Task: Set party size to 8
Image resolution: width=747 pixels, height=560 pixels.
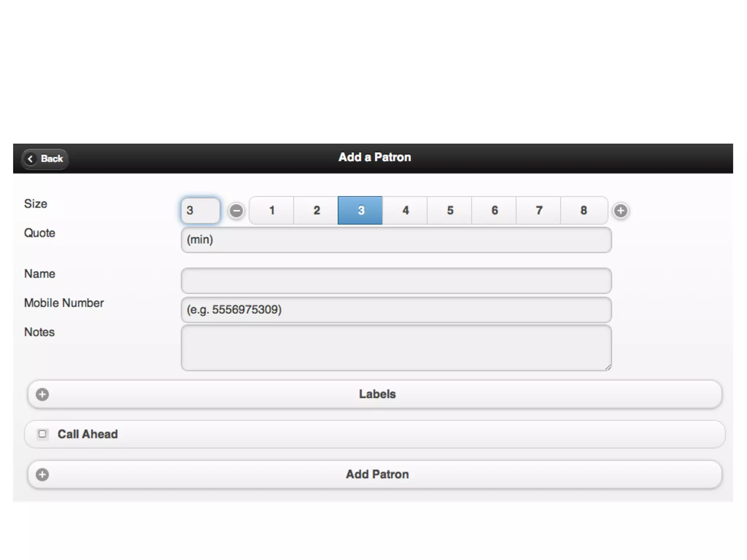Action: pos(584,210)
